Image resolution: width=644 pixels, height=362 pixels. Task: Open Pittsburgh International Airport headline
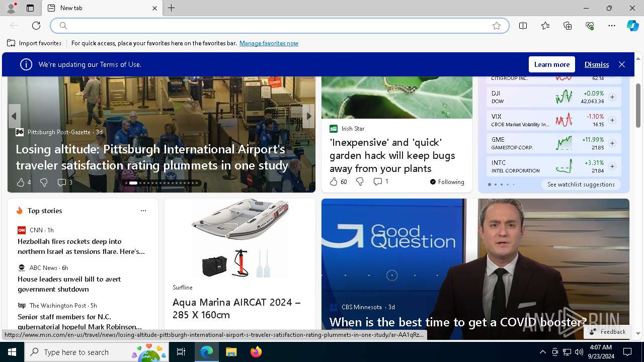point(152,157)
